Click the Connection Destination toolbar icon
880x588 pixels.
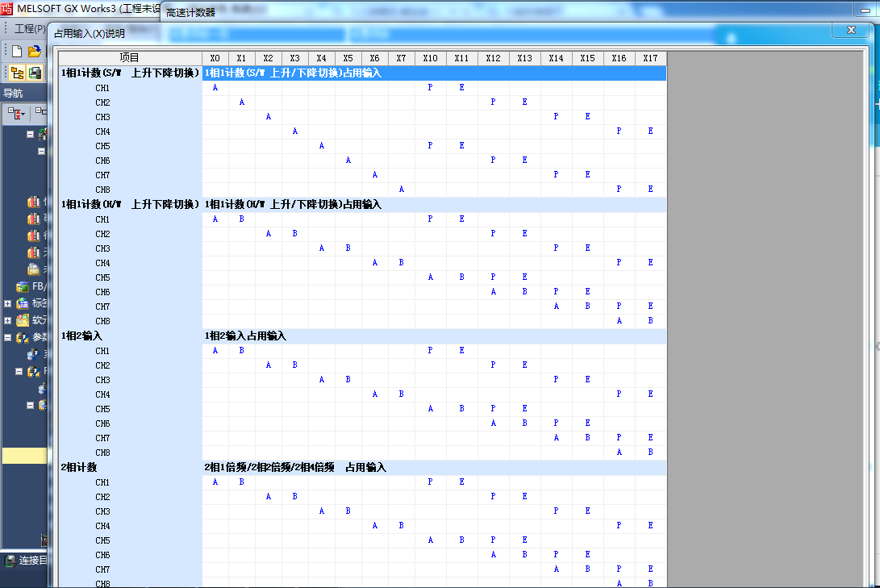[x=35, y=73]
